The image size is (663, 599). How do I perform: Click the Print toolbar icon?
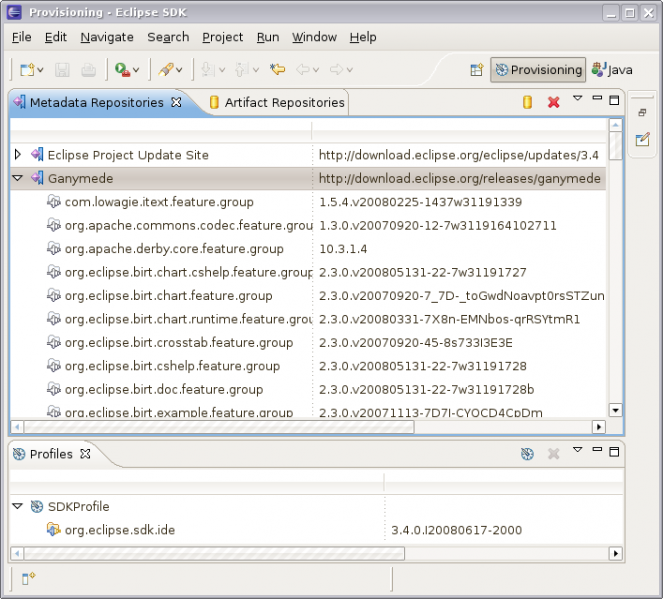pos(88,70)
